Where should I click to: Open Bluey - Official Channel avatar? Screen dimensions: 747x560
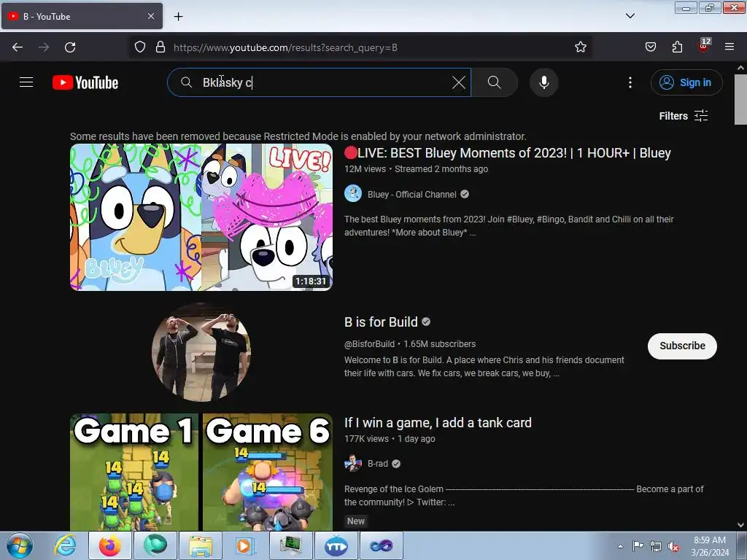(x=353, y=194)
